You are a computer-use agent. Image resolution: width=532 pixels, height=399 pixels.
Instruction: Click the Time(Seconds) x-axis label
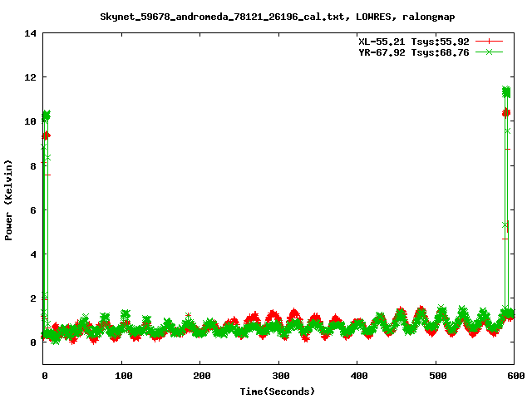277,392
